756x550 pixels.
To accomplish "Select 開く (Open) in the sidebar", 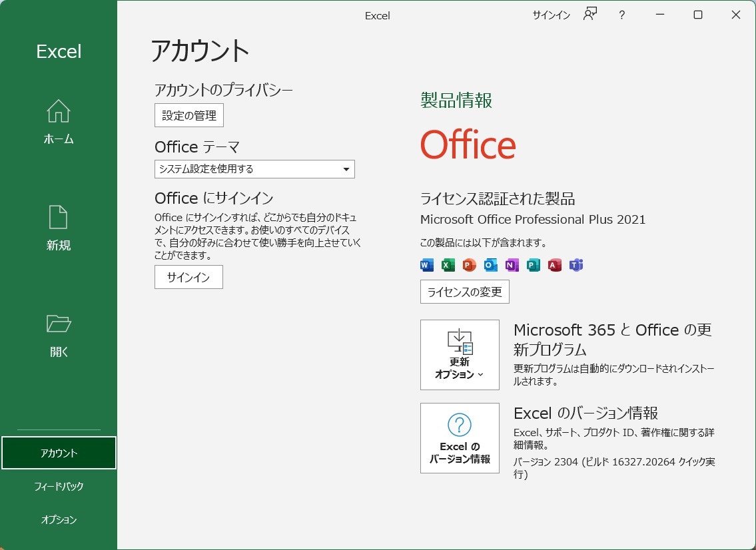I will coord(59,335).
